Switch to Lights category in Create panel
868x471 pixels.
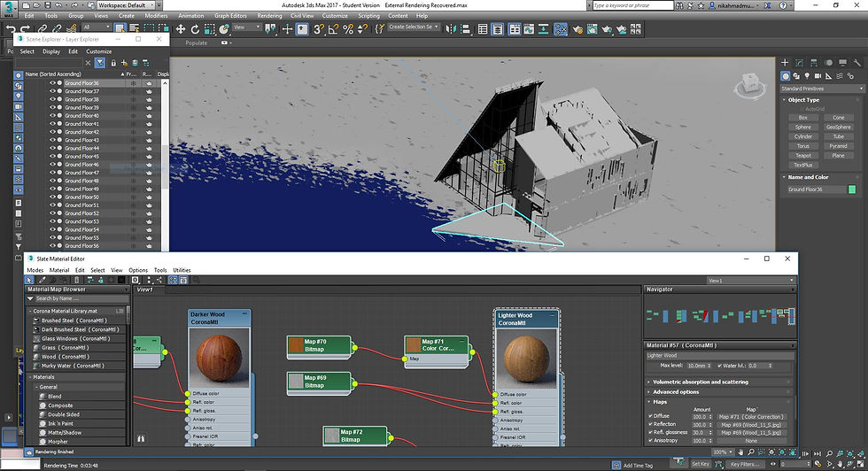tap(807, 76)
